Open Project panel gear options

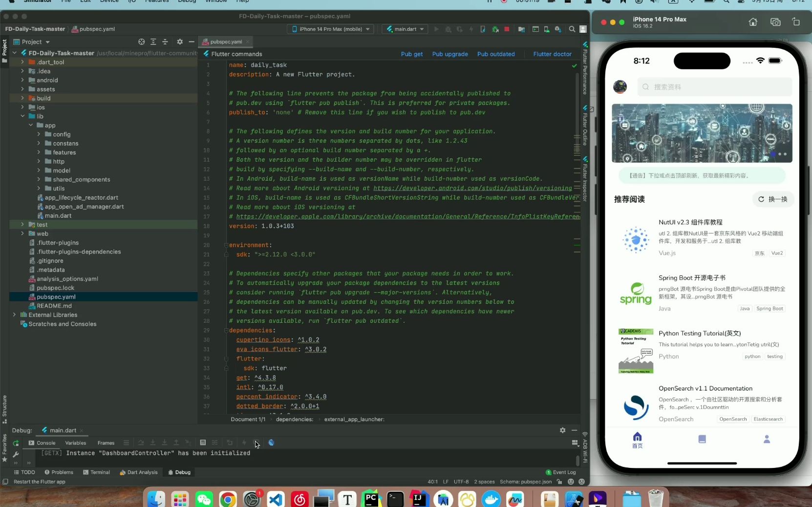(x=180, y=42)
